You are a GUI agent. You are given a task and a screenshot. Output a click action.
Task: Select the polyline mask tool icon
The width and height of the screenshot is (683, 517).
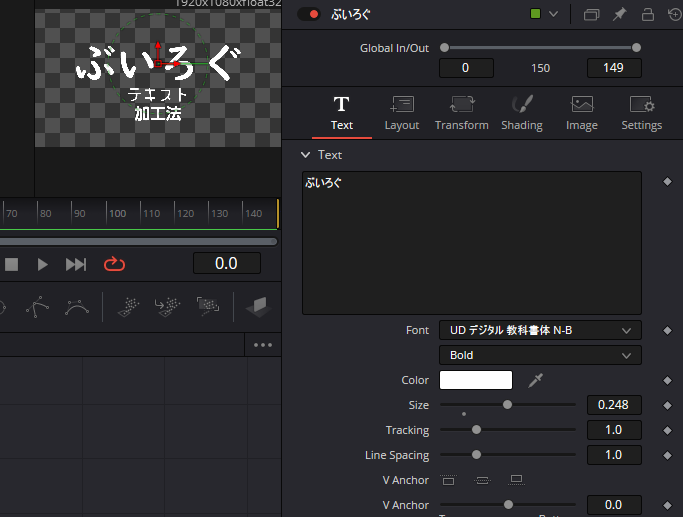37,307
